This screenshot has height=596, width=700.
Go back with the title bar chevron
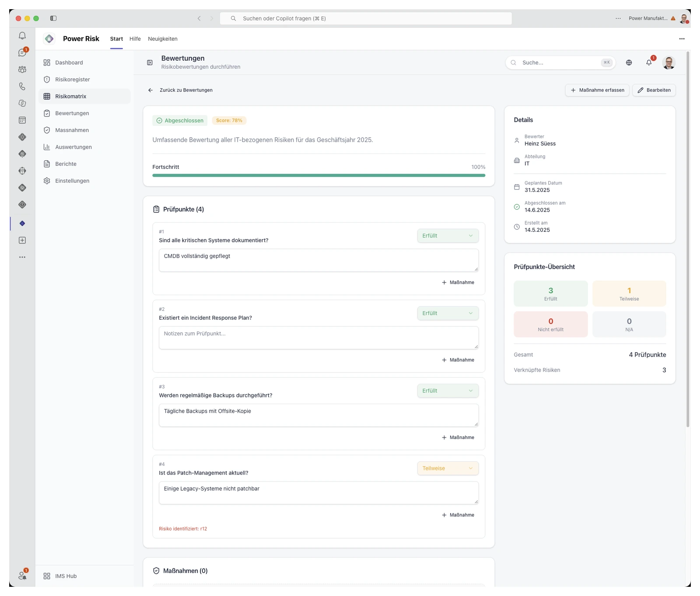(199, 18)
